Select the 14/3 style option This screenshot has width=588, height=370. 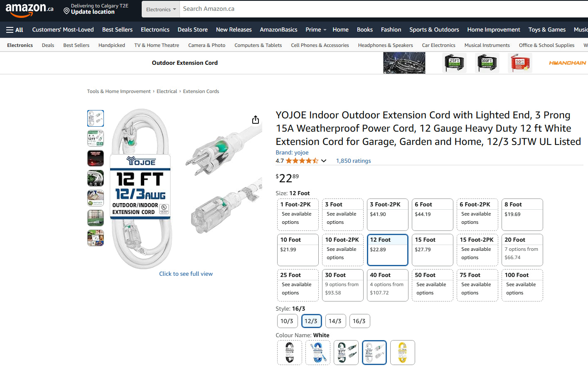click(x=335, y=321)
